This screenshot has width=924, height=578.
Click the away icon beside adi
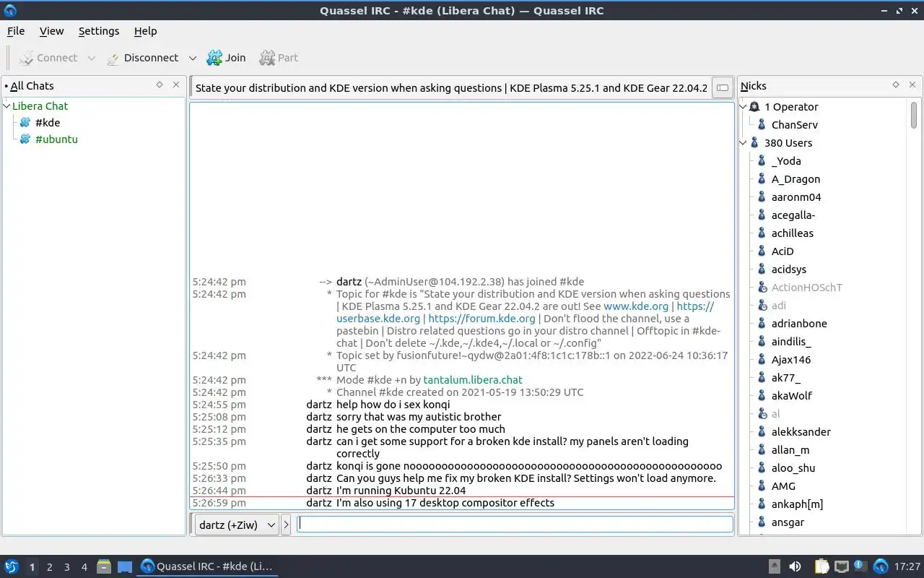[x=762, y=305]
